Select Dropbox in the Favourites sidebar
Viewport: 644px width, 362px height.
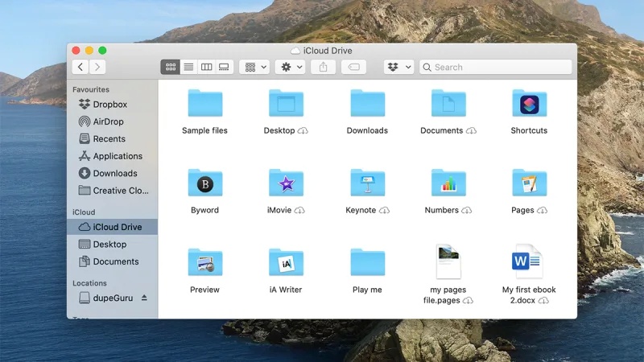[x=112, y=105]
